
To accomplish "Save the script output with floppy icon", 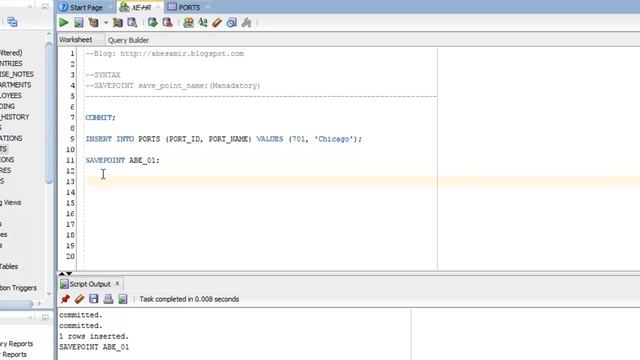I will point(93,299).
